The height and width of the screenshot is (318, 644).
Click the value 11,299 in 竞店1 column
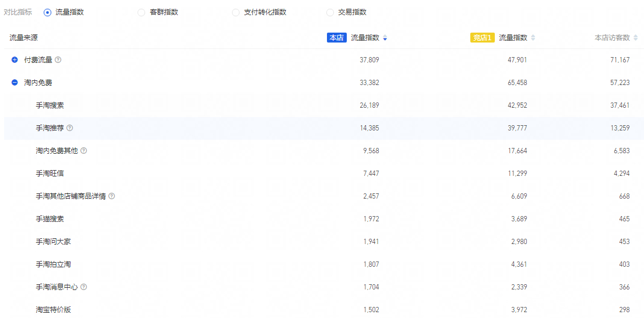(x=518, y=174)
